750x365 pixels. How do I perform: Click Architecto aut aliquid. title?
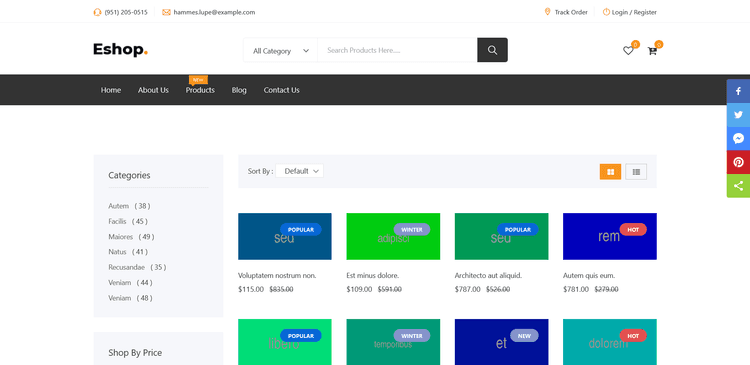tap(488, 276)
